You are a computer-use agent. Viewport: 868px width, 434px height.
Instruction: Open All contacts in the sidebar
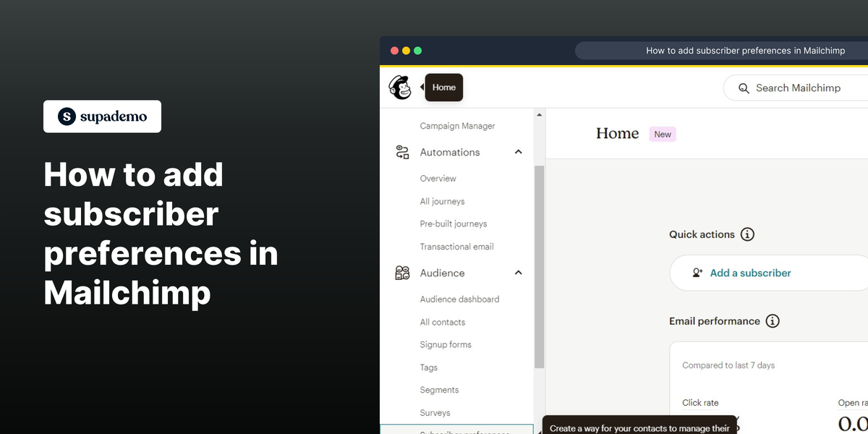442,322
